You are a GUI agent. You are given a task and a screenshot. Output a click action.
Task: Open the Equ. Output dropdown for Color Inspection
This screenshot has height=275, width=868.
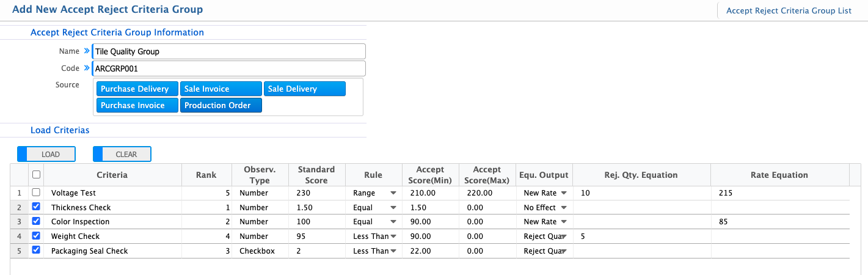(x=563, y=222)
